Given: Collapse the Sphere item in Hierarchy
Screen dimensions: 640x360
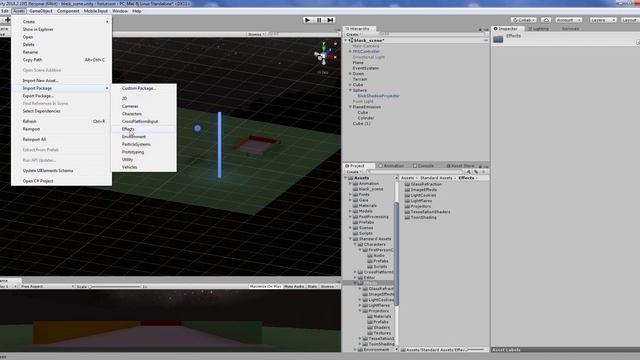Looking at the screenshot, I should point(350,90).
